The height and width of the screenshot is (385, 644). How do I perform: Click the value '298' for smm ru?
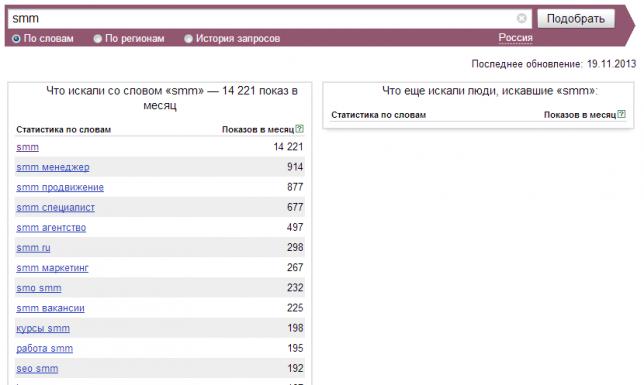coord(295,247)
